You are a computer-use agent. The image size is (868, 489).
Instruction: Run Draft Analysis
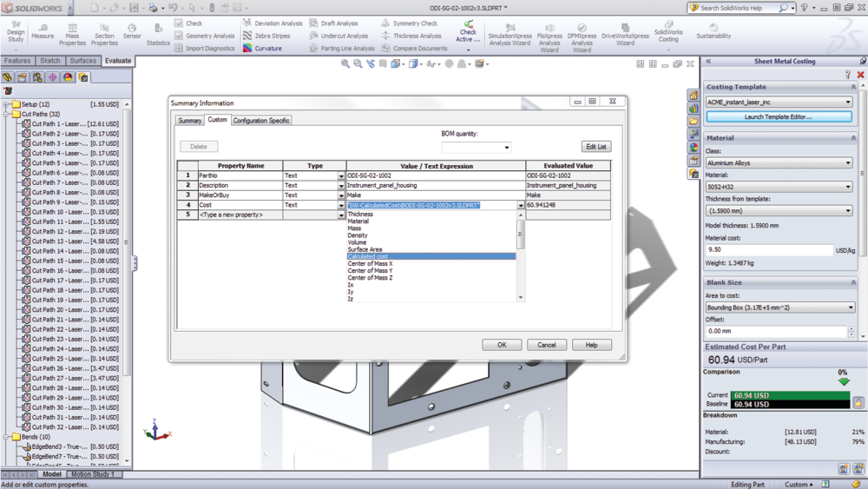click(x=334, y=23)
